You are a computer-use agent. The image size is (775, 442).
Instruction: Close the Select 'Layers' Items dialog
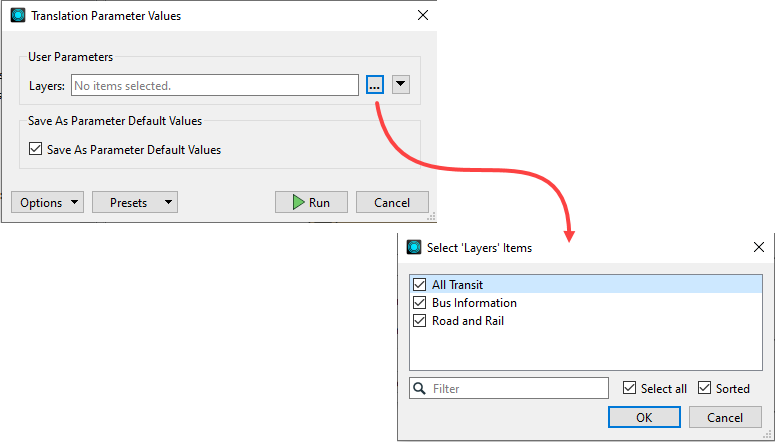(x=758, y=247)
